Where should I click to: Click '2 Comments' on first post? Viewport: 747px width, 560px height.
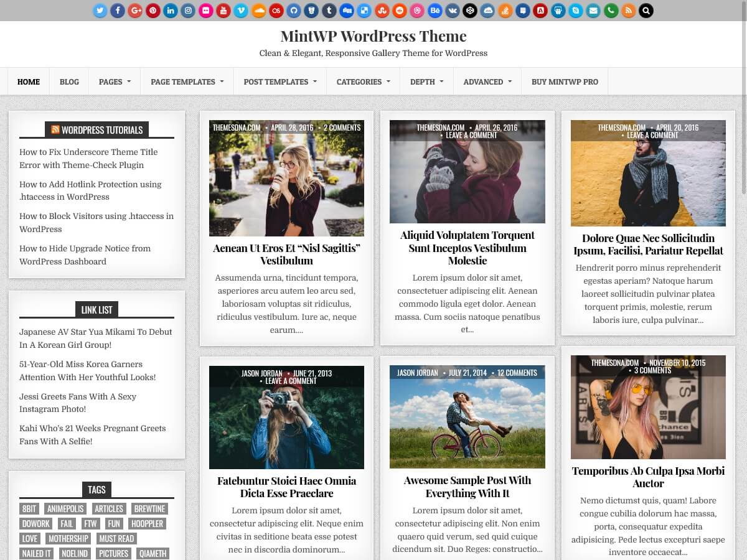[342, 128]
